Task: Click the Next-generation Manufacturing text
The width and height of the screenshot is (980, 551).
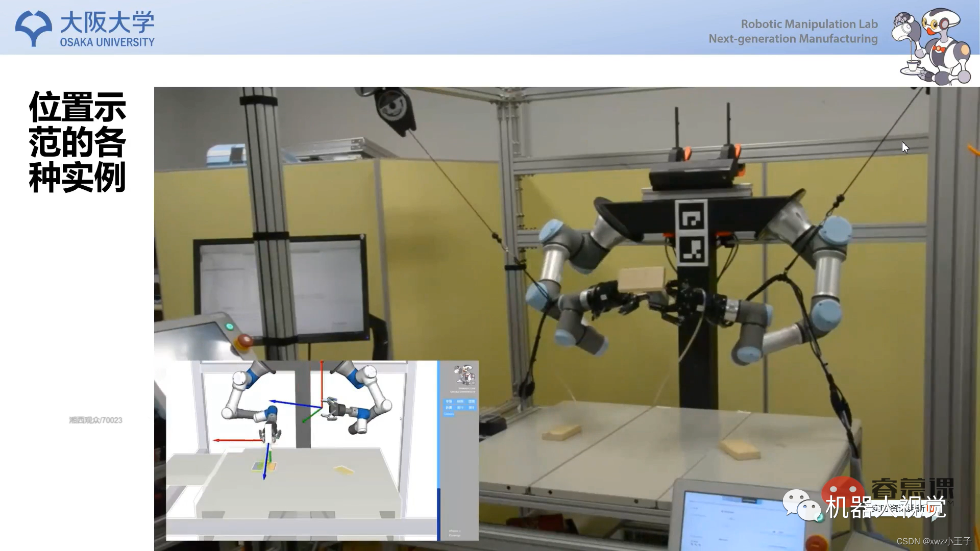Action: coord(793,39)
